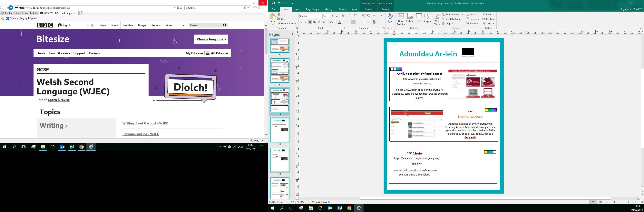This screenshot has width=644, height=212.
Task: Select page 11 thumbnail in Pages panel
Action: [279, 130]
